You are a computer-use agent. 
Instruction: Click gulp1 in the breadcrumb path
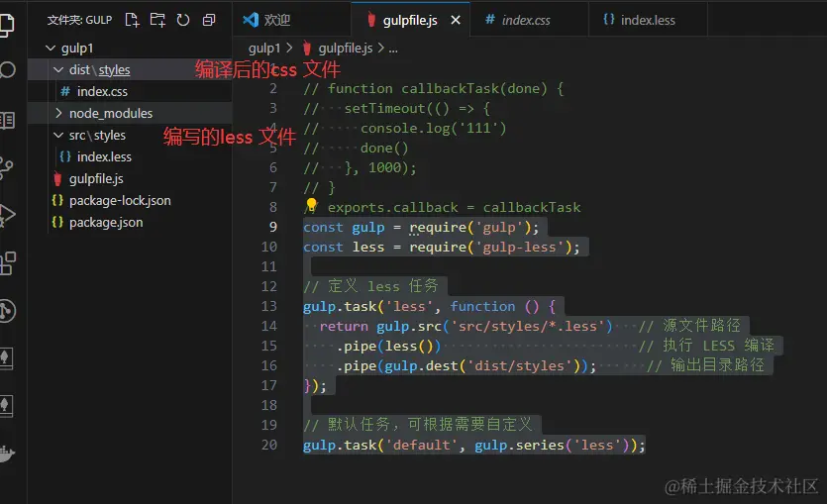pyautogui.click(x=264, y=48)
